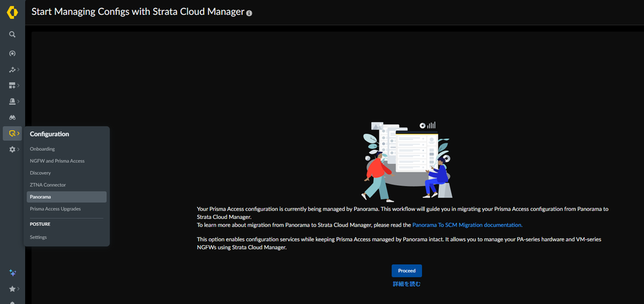The width and height of the screenshot is (644, 304).
Task: Expand chevron next to star icon
Action: (19, 289)
